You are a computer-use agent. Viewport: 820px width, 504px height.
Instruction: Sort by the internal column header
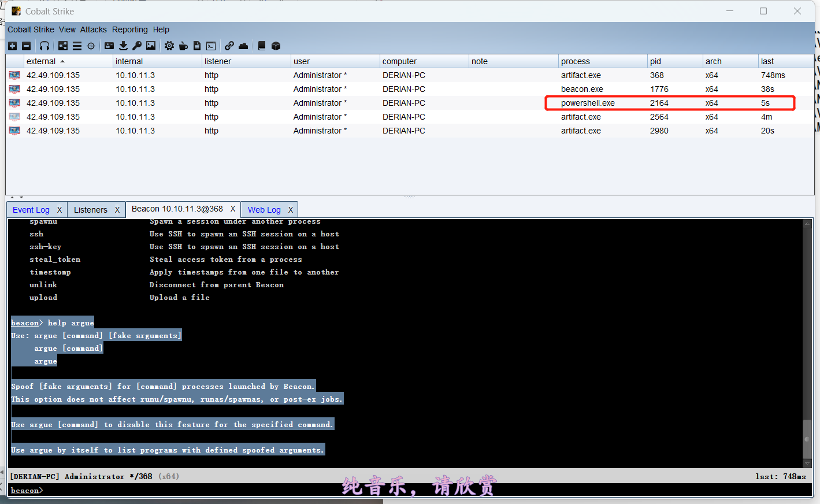[x=157, y=61]
